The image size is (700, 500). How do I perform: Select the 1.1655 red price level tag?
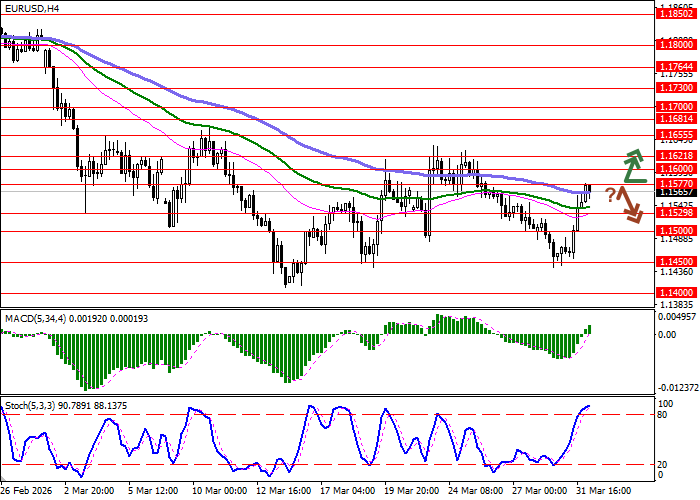pos(676,134)
